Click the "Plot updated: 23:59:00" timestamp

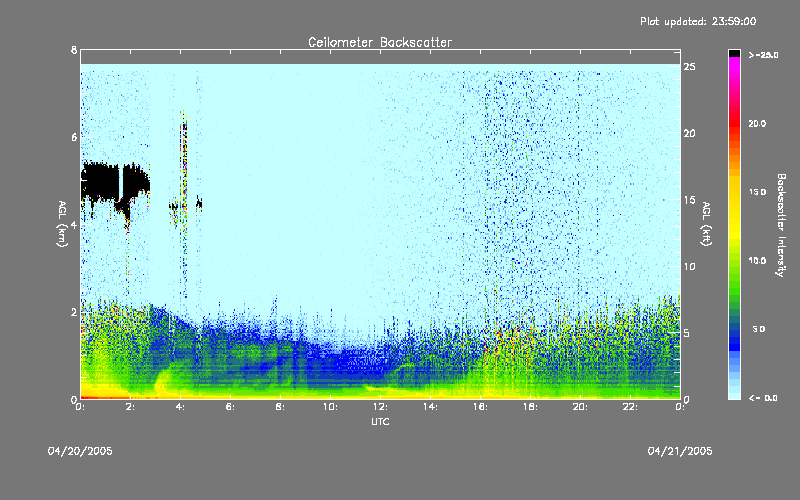coord(698,21)
